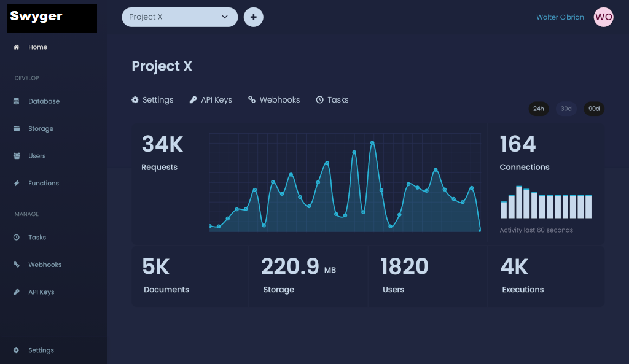The image size is (629, 364).
Task: Switch time range to 24h
Action: tap(538, 109)
